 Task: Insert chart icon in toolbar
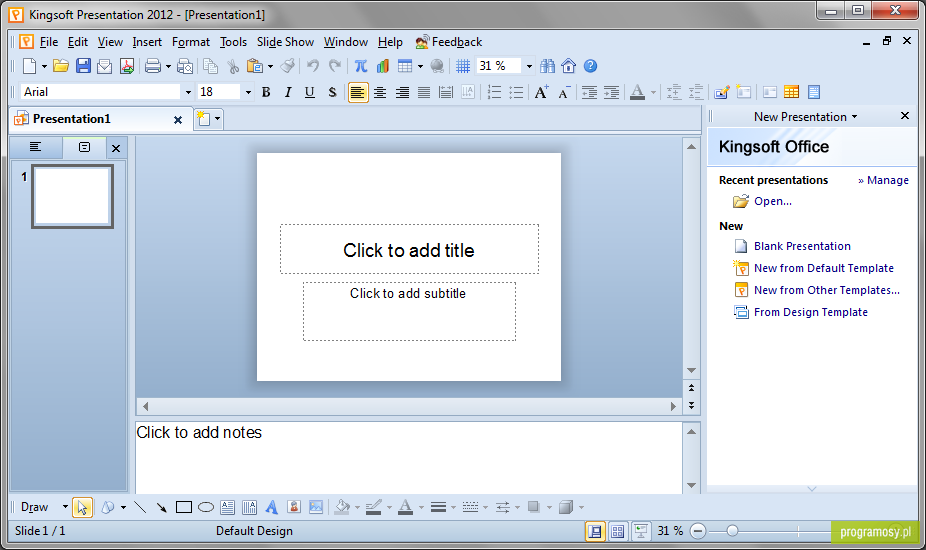[383, 66]
